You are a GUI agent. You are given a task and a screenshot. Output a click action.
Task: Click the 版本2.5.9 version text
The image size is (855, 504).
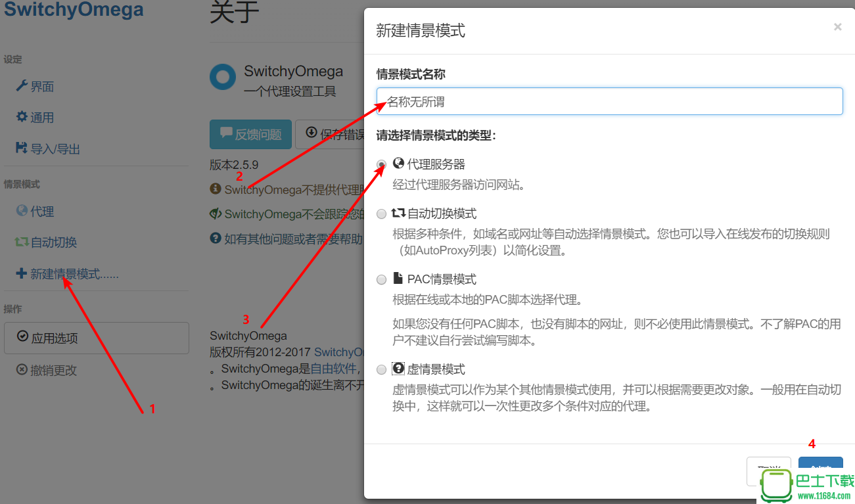point(234,164)
